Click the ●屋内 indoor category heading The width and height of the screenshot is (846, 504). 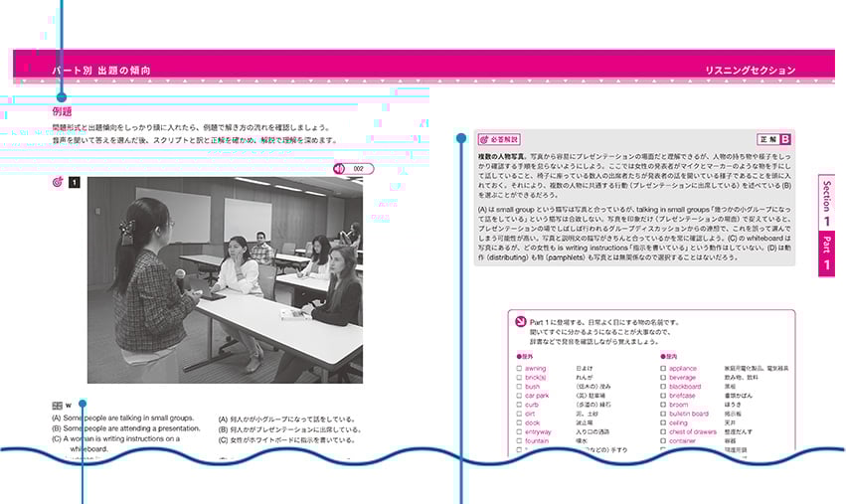(669, 357)
